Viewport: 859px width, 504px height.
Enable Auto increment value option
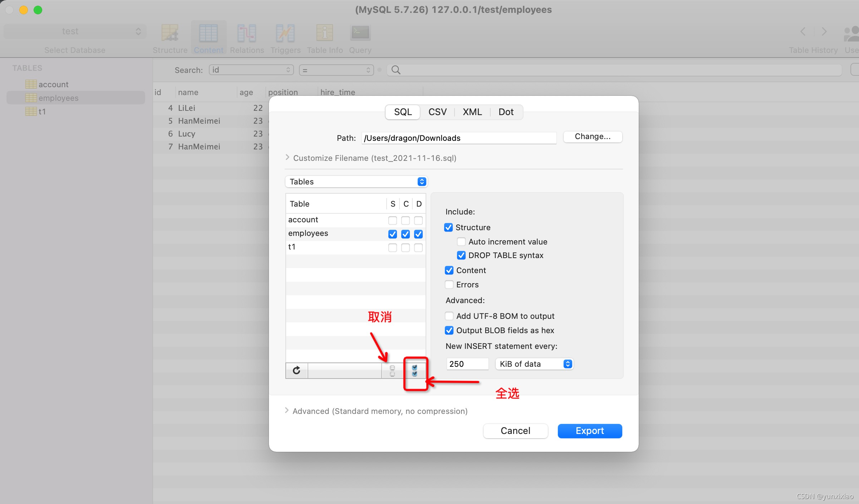461,242
